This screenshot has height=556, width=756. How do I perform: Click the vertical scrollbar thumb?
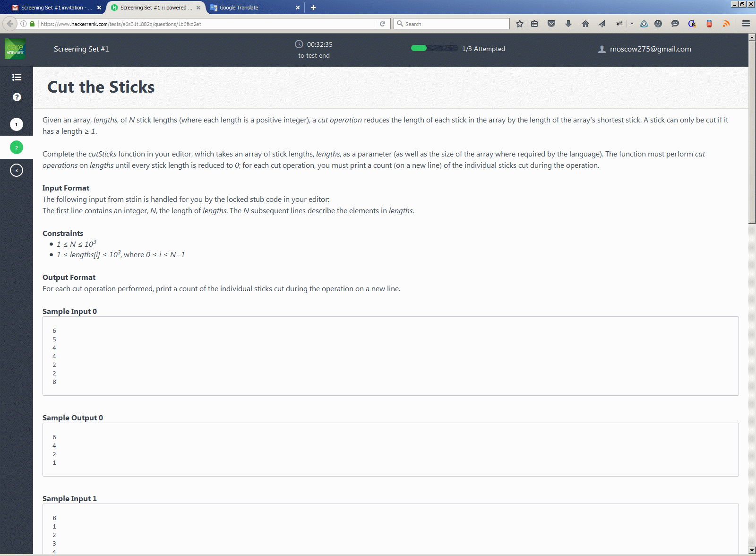pyautogui.click(x=752, y=133)
